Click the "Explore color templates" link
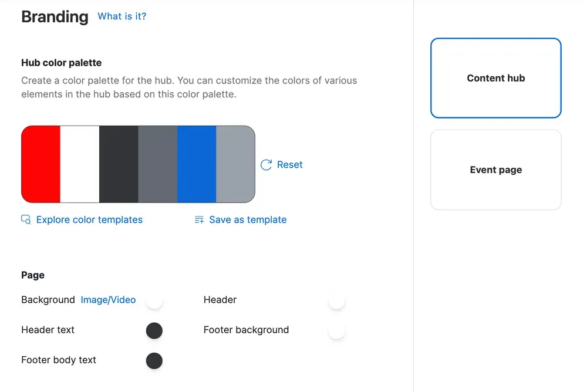 pos(89,219)
